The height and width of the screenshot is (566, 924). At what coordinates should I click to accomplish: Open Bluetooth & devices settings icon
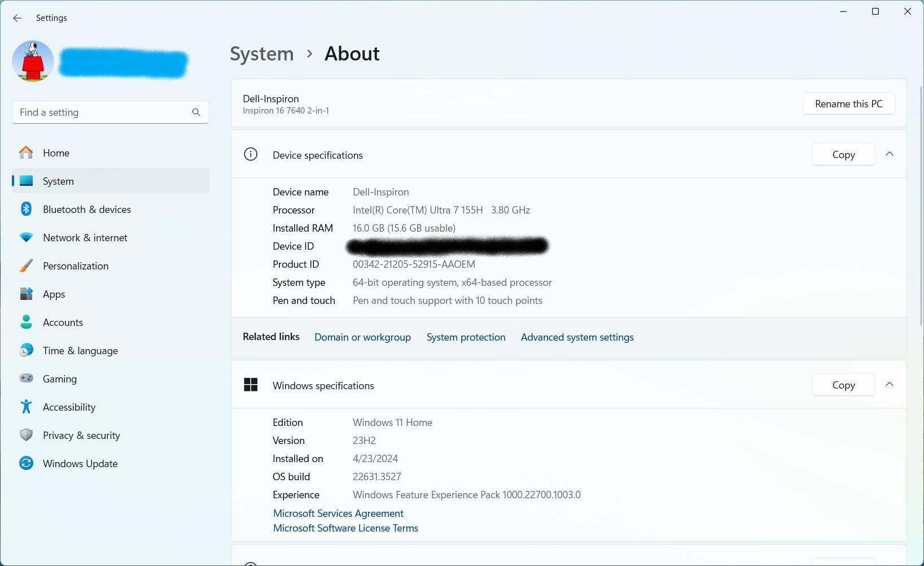point(26,209)
